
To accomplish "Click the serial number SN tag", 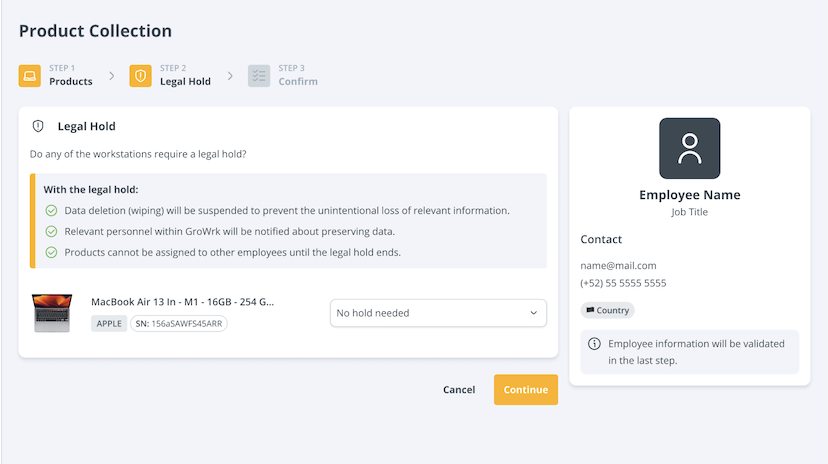I will coord(179,323).
